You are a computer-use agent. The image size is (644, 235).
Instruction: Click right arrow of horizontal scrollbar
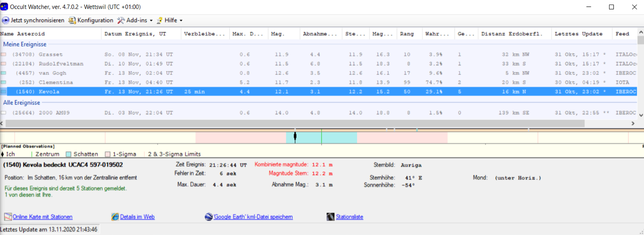click(633, 123)
